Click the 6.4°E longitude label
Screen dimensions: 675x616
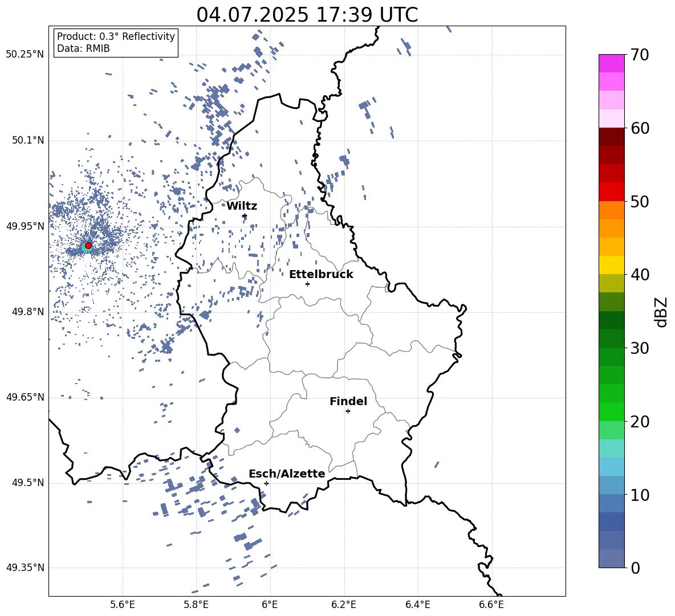tap(417, 605)
